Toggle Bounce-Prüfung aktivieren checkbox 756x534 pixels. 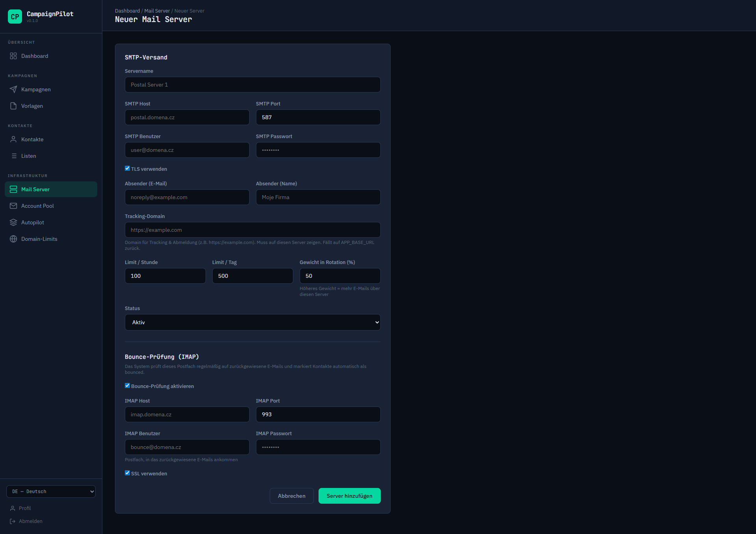127,385
